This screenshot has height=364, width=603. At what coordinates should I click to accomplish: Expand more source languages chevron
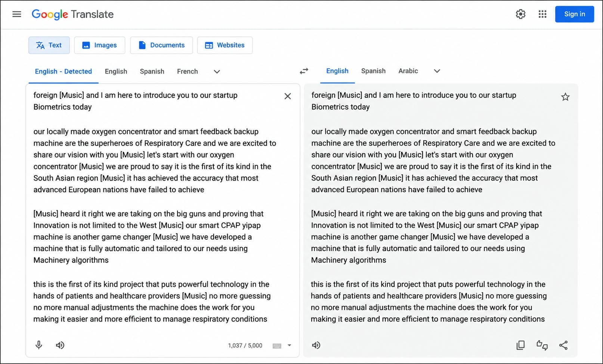click(x=217, y=72)
